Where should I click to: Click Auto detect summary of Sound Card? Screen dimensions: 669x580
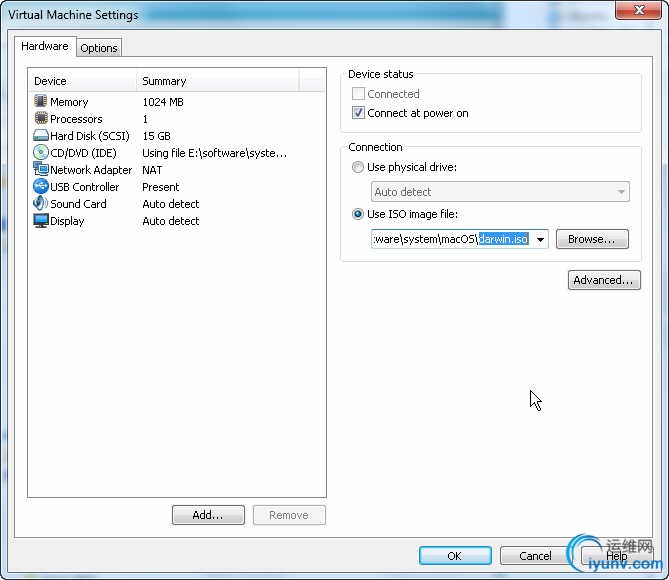tap(171, 204)
